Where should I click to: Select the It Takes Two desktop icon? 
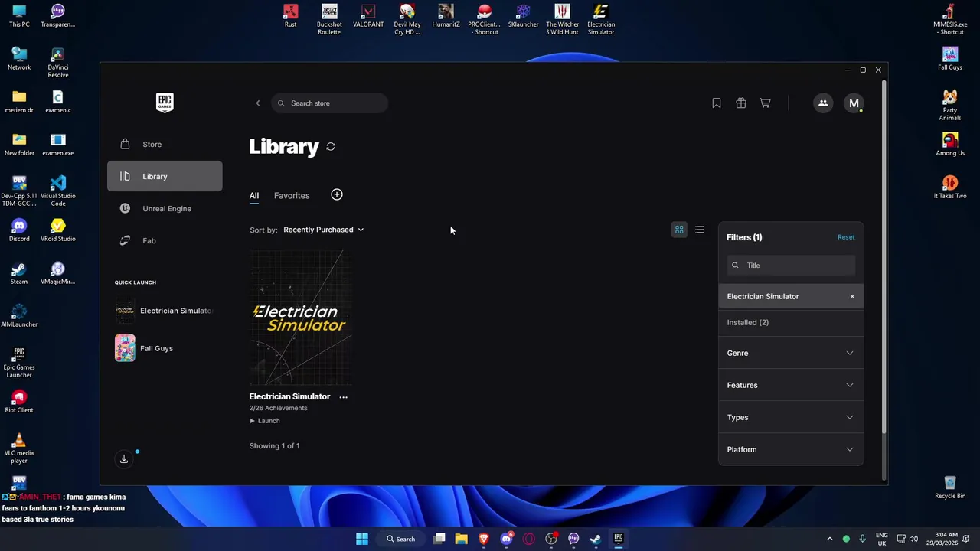950,187
